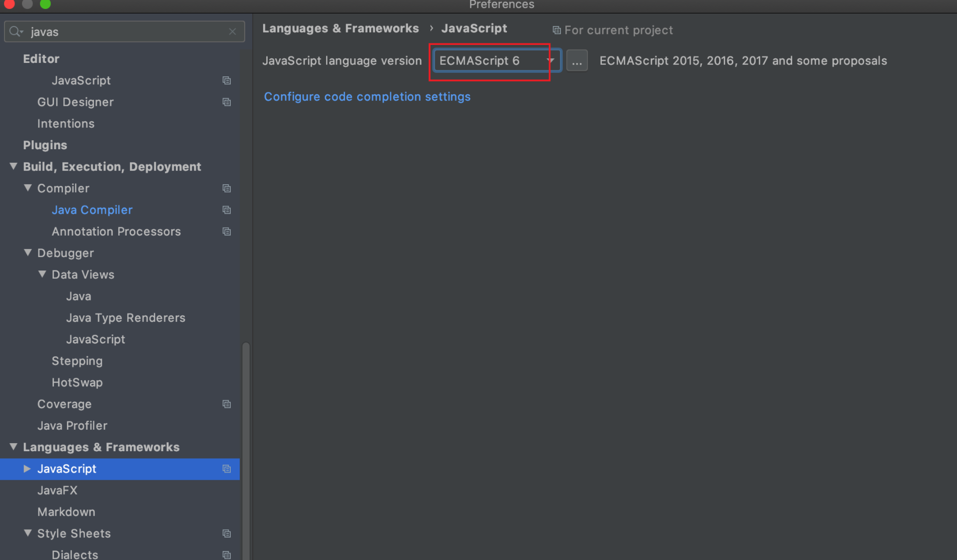Open Java Compiler settings
Image resolution: width=957 pixels, height=560 pixels.
click(92, 210)
